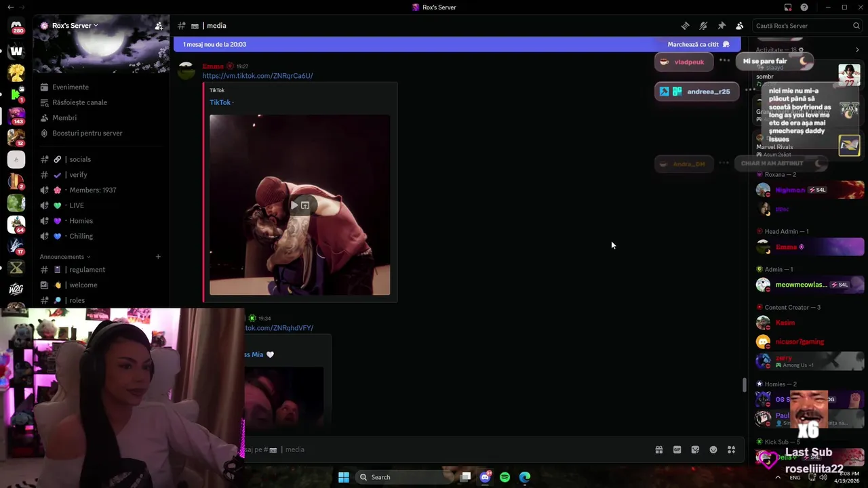Open Microsoft Edge from the taskbar

(525, 477)
